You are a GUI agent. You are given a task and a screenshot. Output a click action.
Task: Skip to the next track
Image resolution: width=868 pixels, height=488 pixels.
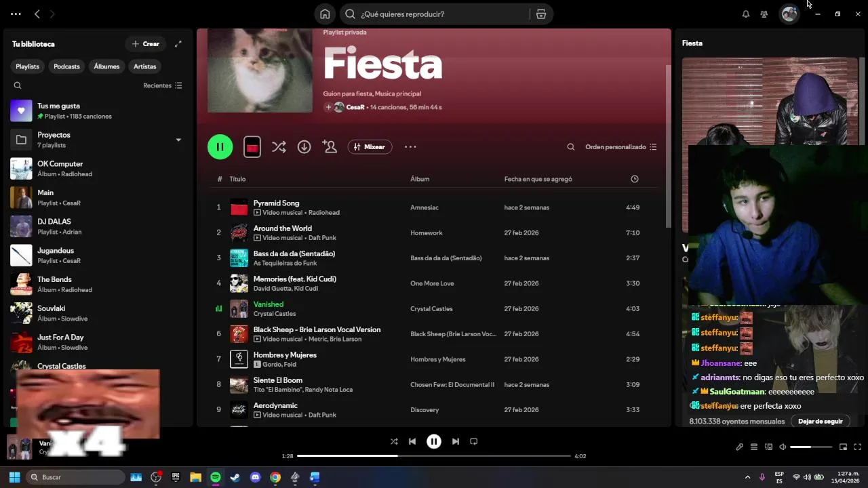(x=456, y=441)
